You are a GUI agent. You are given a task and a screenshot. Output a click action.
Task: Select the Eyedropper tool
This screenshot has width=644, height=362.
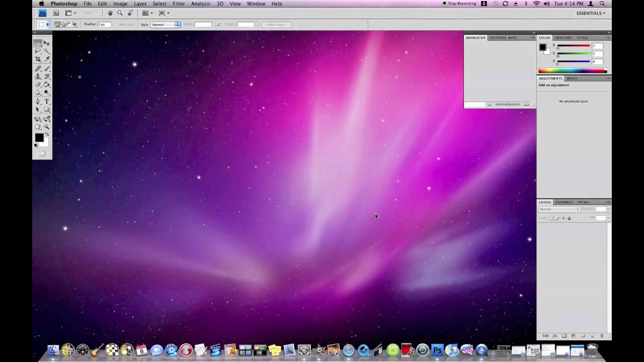point(47,58)
